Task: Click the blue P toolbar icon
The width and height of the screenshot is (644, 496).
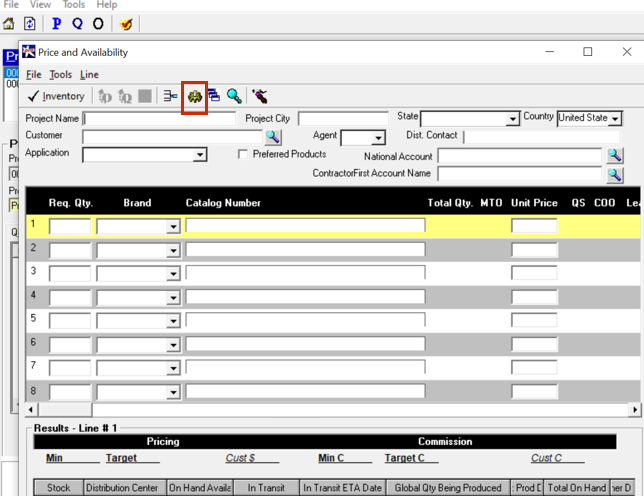Action: pos(57,23)
